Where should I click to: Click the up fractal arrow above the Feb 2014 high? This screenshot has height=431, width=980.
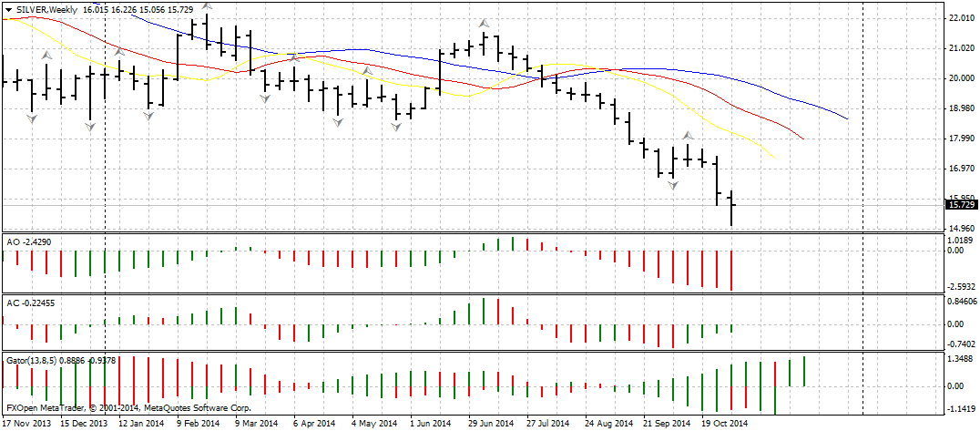tap(207, 5)
